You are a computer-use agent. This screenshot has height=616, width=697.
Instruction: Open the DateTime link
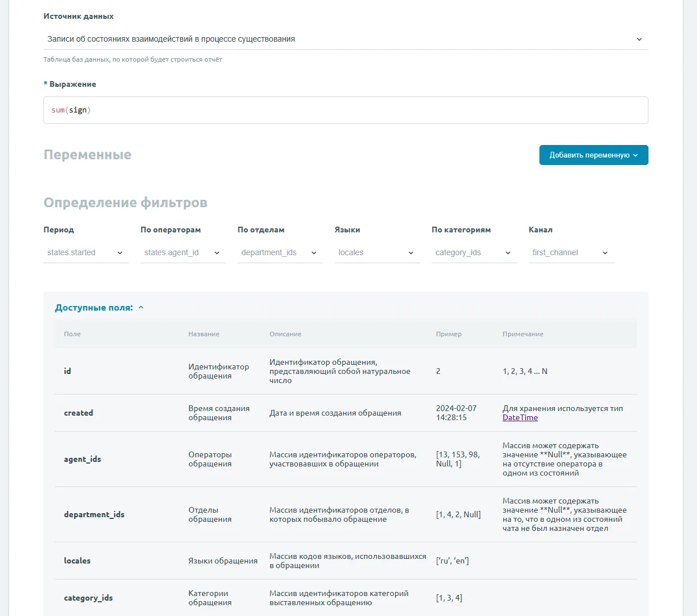[x=520, y=418]
